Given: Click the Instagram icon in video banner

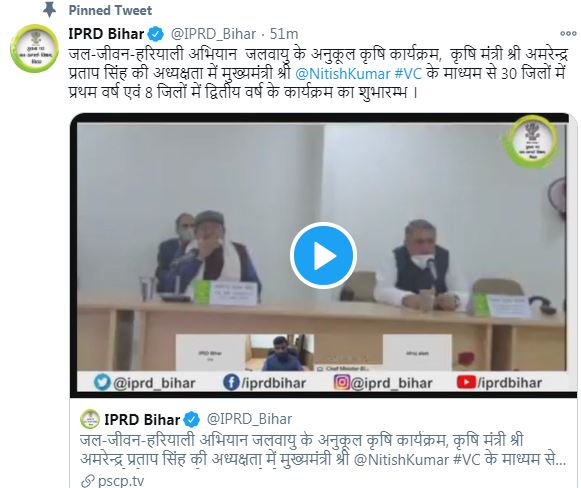Looking at the screenshot, I should tap(342, 382).
